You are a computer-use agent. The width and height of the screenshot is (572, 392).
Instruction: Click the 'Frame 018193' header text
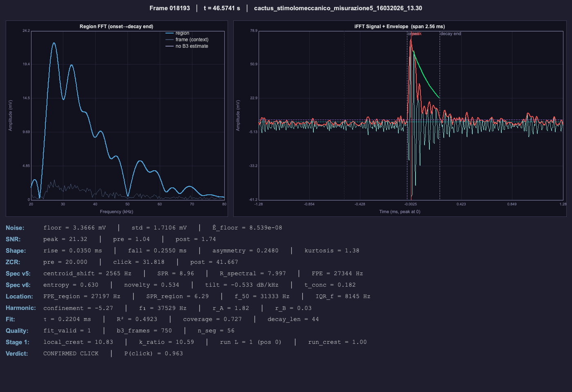[x=170, y=8]
